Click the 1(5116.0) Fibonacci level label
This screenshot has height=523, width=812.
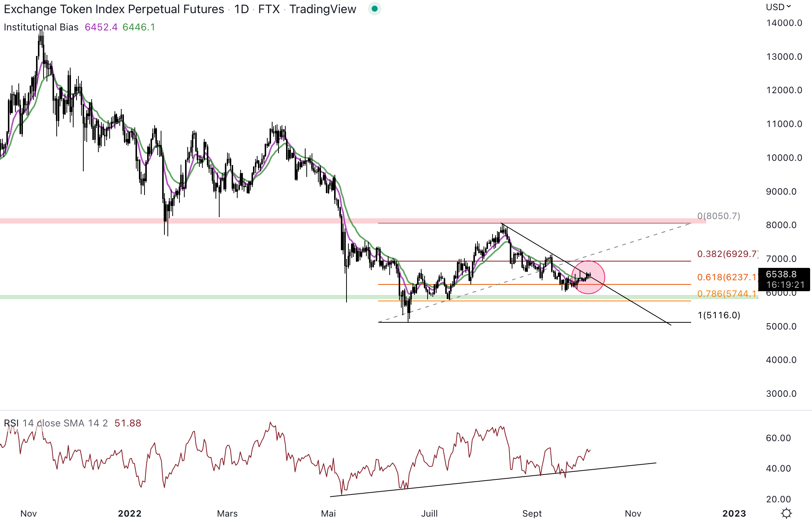point(719,315)
